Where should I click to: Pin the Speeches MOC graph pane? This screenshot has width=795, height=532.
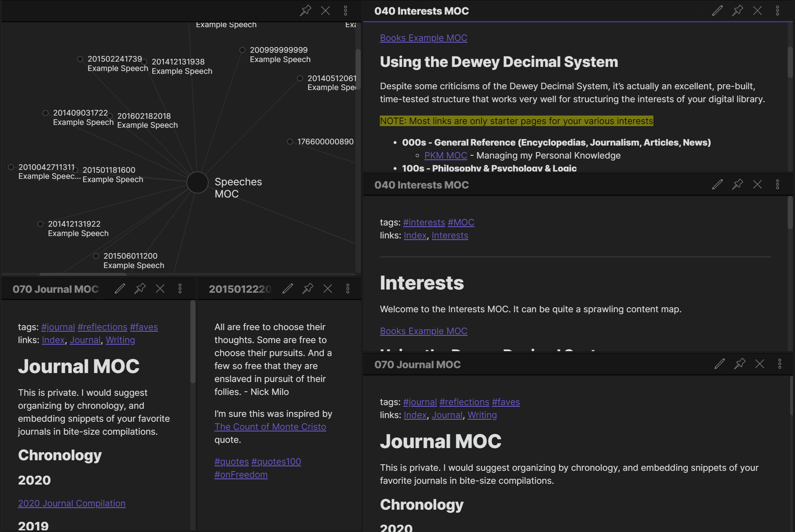click(305, 11)
